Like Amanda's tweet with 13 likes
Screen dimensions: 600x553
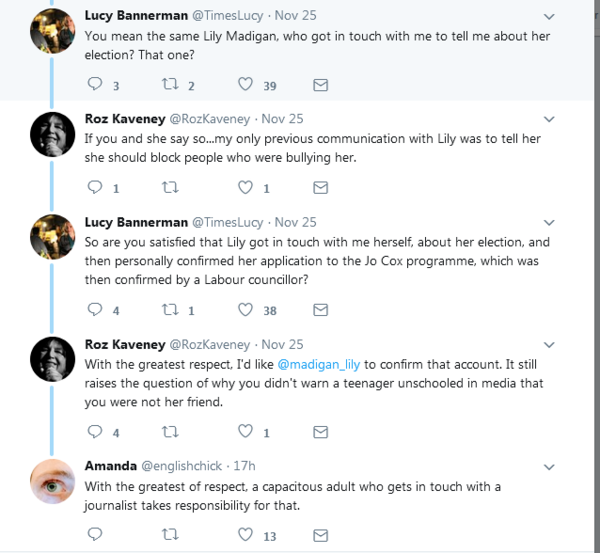tap(245, 535)
